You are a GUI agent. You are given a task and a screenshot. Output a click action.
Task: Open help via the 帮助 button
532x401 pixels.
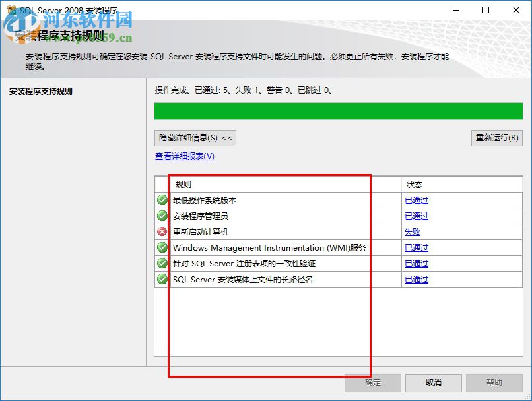coord(494,383)
